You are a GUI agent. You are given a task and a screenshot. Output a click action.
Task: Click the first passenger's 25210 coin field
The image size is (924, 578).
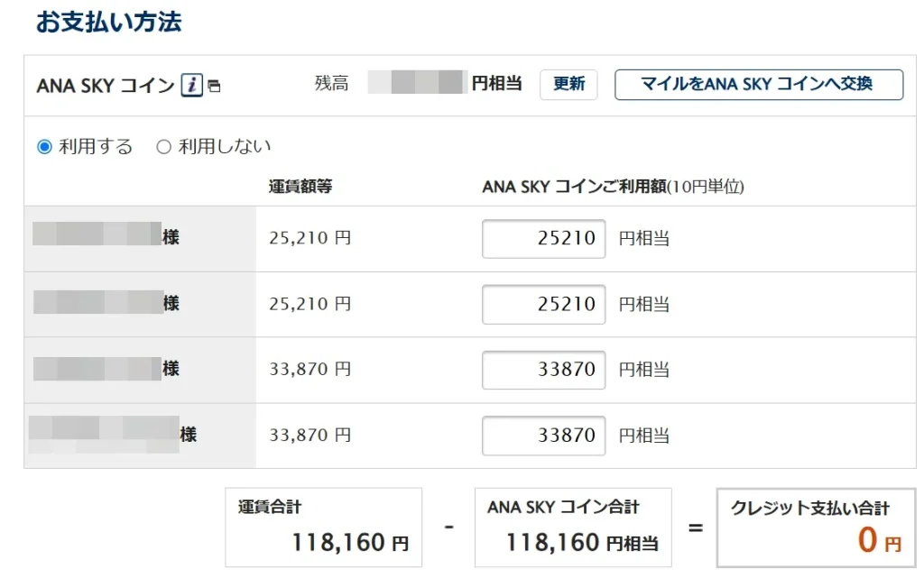(x=543, y=238)
